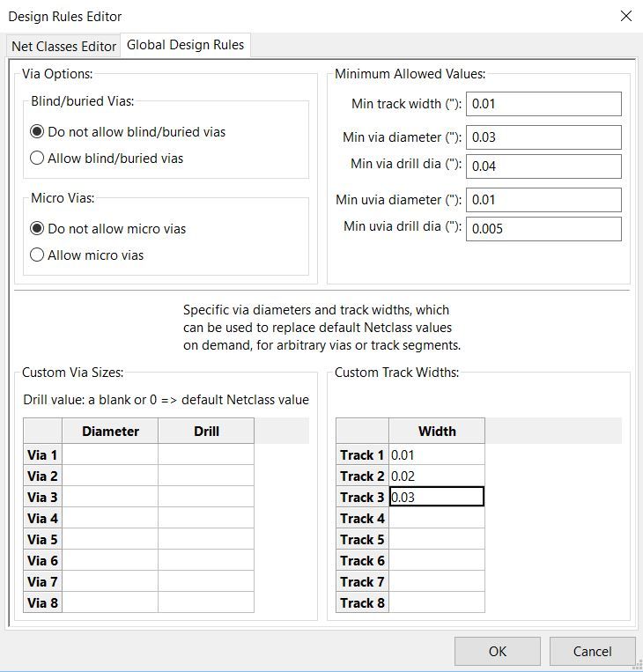Close the Design Rules Editor dialog
The height and width of the screenshot is (672, 643).
(626, 16)
